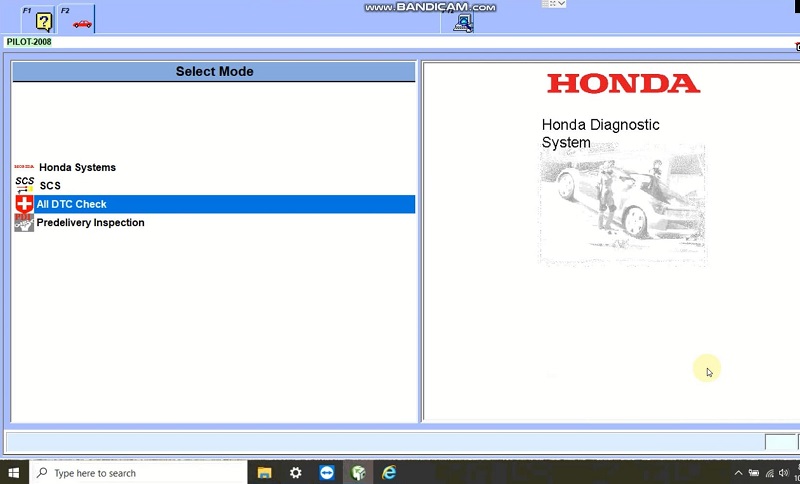Image resolution: width=800 pixels, height=484 pixels.
Task: Click the computer connection icon in top toolbar
Action: coord(463,22)
